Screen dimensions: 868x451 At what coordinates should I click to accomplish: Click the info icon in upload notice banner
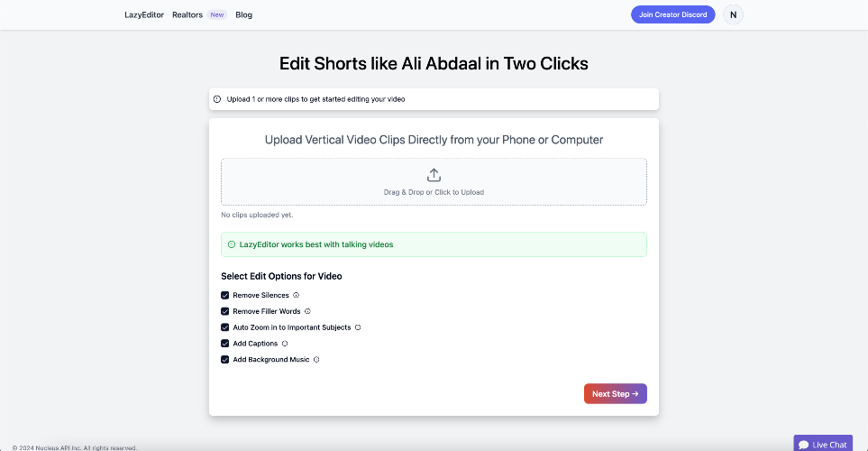point(217,99)
